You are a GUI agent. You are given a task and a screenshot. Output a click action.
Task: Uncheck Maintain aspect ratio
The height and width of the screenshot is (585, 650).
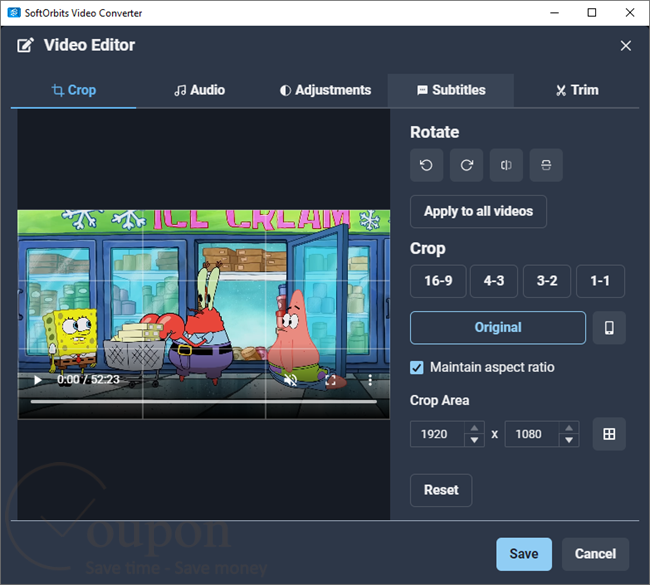pos(417,368)
